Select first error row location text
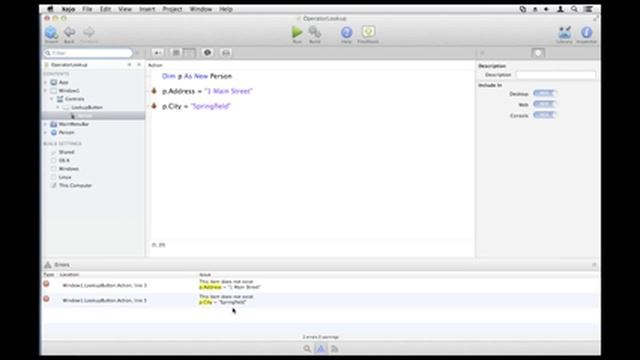This screenshot has width=640, height=360. (x=104, y=285)
